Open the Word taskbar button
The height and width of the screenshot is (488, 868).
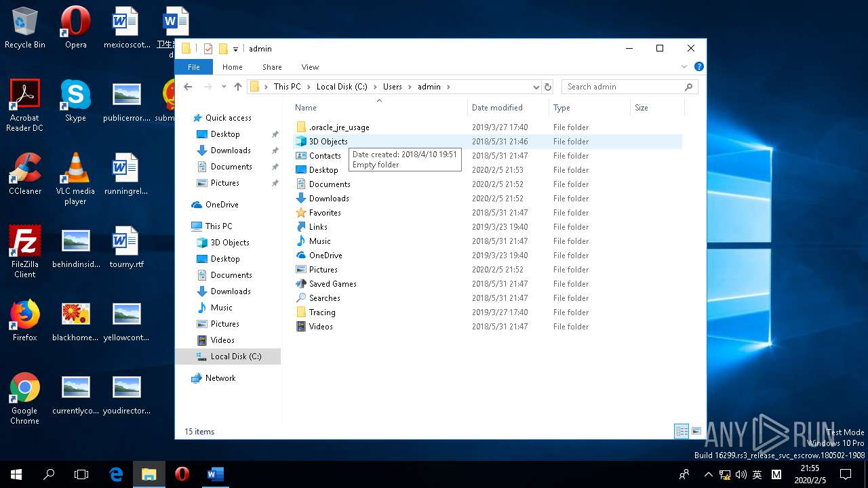215,474
